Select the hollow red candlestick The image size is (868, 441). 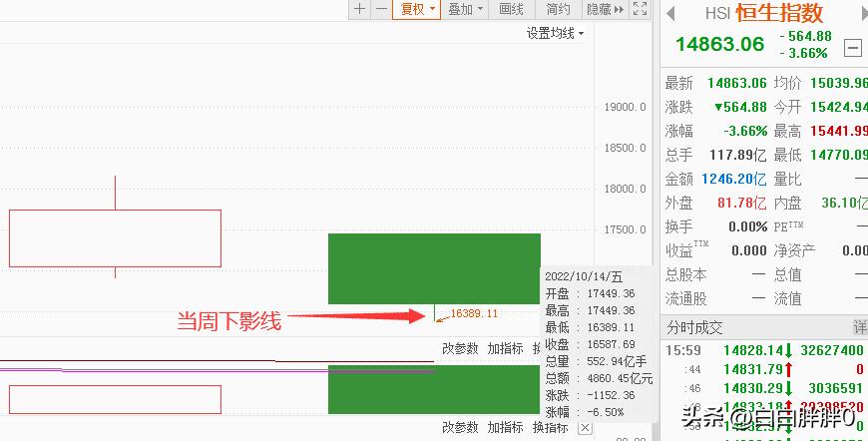[x=115, y=238]
